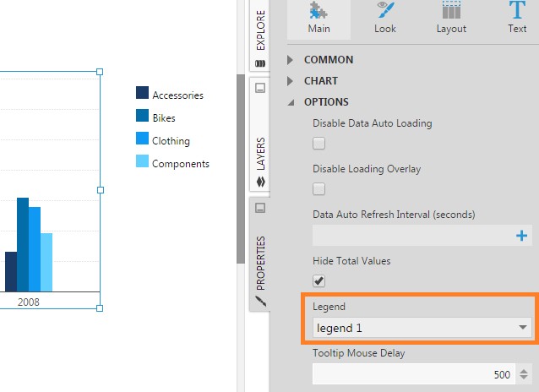The width and height of the screenshot is (539, 392).
Task: Open the Legend dropdown showing legend 1
Action: pyautogui.click(x=422, y=327)
